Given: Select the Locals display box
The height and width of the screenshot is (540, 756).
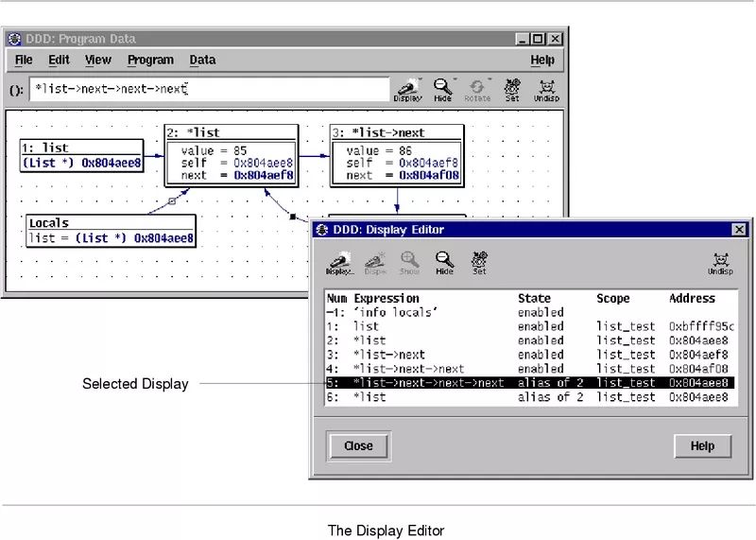Looking at the screenshot, I should [111, 231].
